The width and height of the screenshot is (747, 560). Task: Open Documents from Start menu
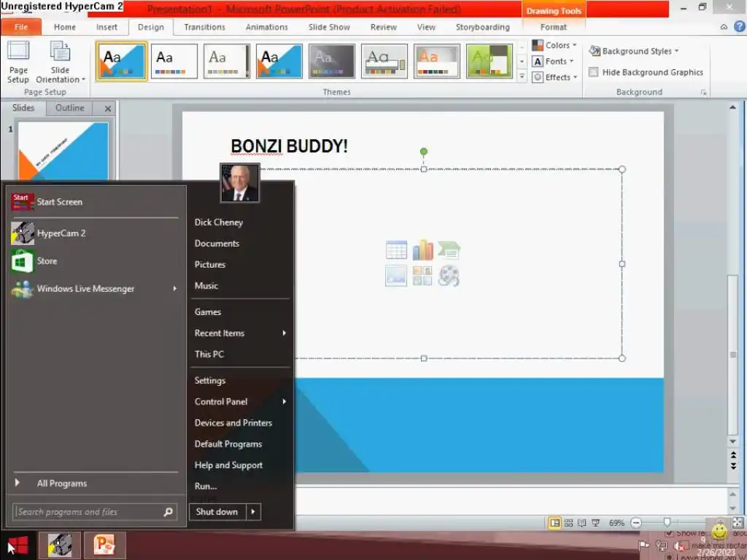click(217, 244)
